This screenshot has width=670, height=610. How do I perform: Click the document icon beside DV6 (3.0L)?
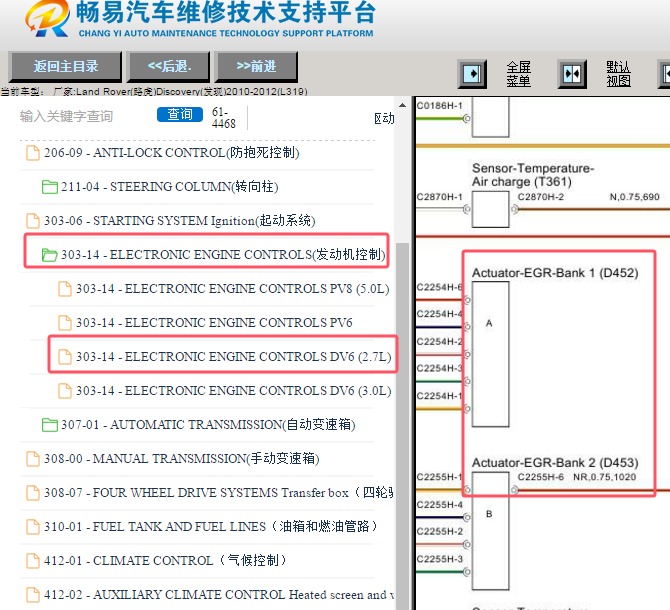click(65, 391)
